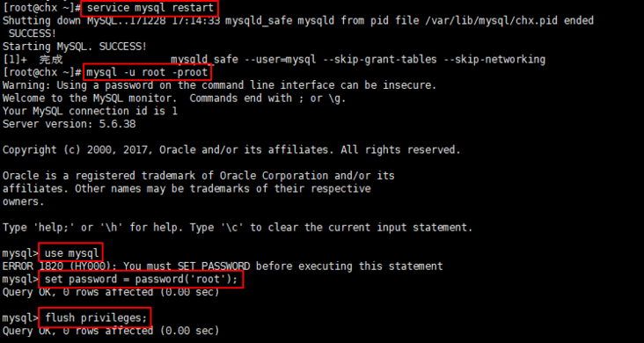Click the 'Starting MySQL. SUCCESS!' line
Screen dimensions: 644x343
point(75,47)
